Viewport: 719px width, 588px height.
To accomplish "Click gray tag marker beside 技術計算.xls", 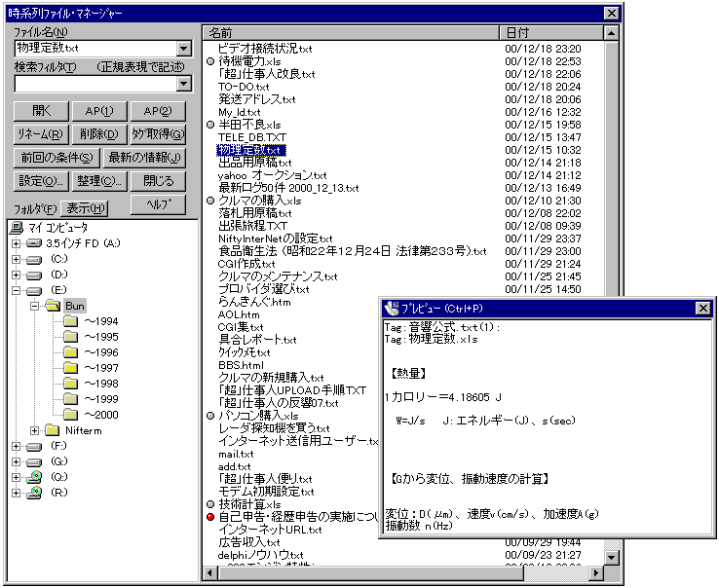I will coord(210,504).
